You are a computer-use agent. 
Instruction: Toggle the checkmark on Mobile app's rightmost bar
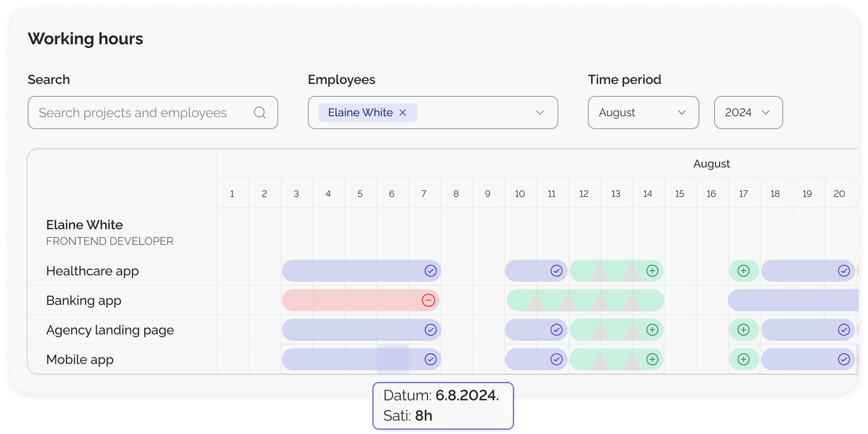844,359
